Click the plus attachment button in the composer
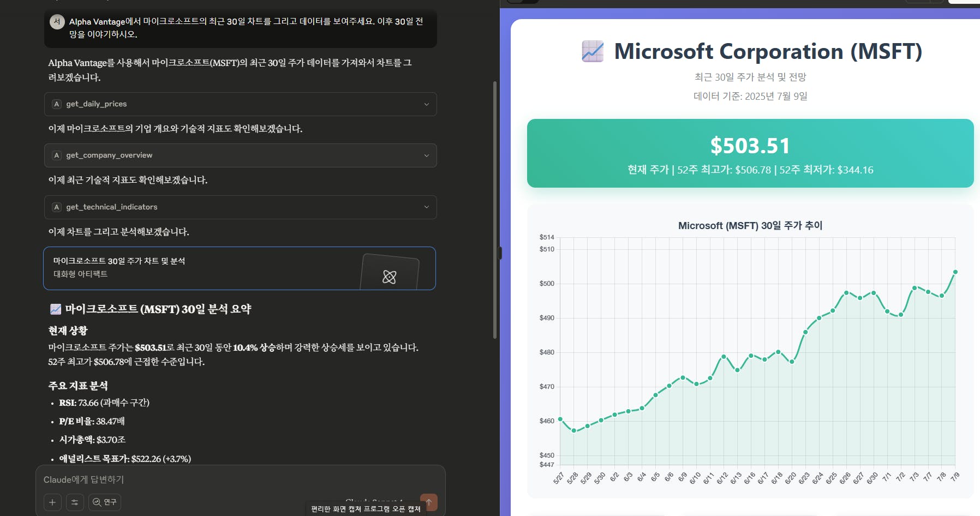 click(52, 502)
